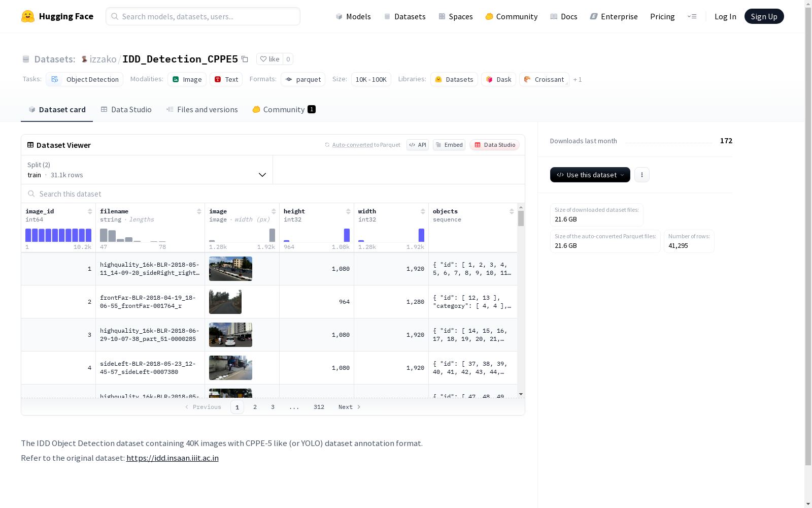Open the Use this dataset dropdown
The image size is (812, 508).
pos(590,175)
